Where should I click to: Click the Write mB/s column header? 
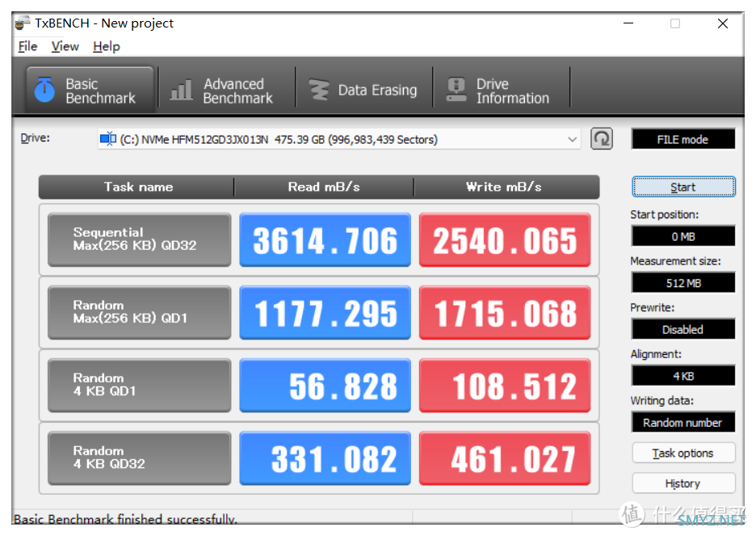(506, 188)
